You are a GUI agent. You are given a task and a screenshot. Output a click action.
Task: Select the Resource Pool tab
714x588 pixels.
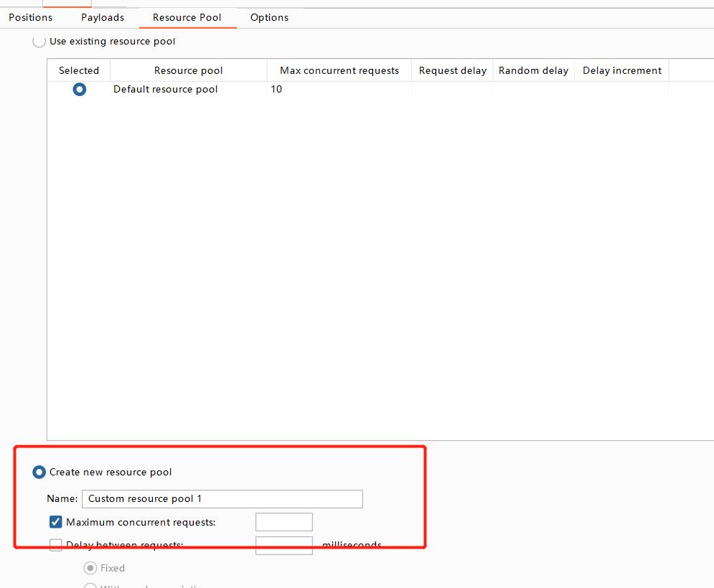187,17
